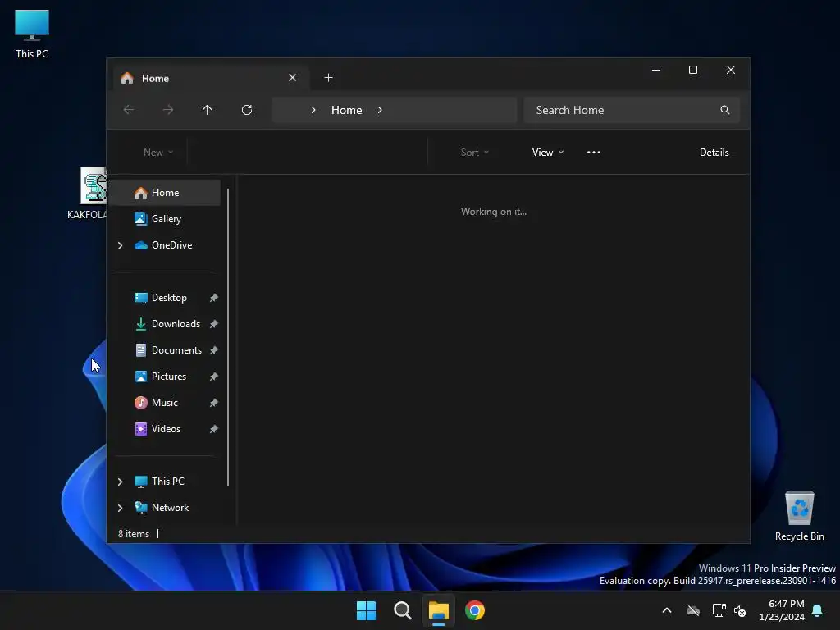Launch Google Chrome from taskbar

tap(475, 610)
